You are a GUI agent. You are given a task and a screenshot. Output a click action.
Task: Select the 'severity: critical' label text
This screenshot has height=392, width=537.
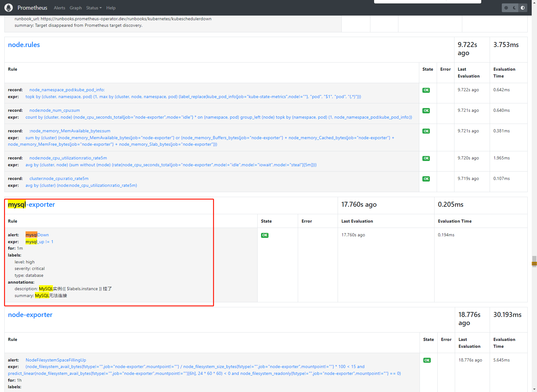[30, 269]
